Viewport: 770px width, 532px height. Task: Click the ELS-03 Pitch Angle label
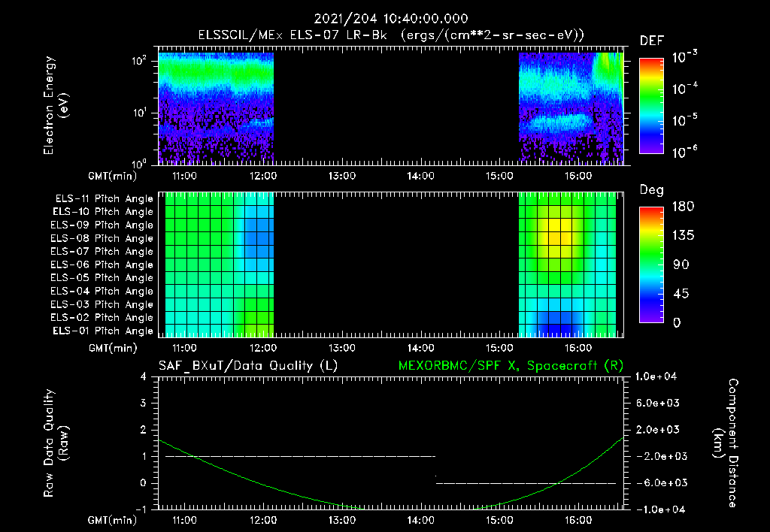coord(102,304)
